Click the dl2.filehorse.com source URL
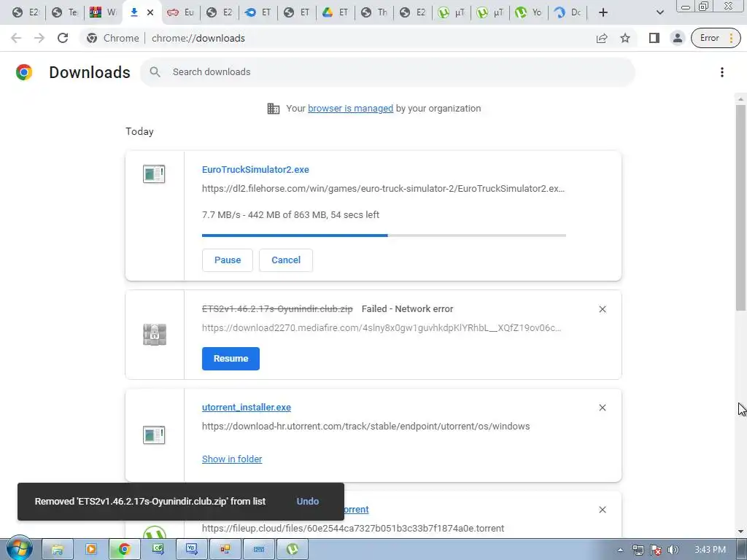This screenshot has height=560, width=747. pyautogui.click(x=383, y=189)
